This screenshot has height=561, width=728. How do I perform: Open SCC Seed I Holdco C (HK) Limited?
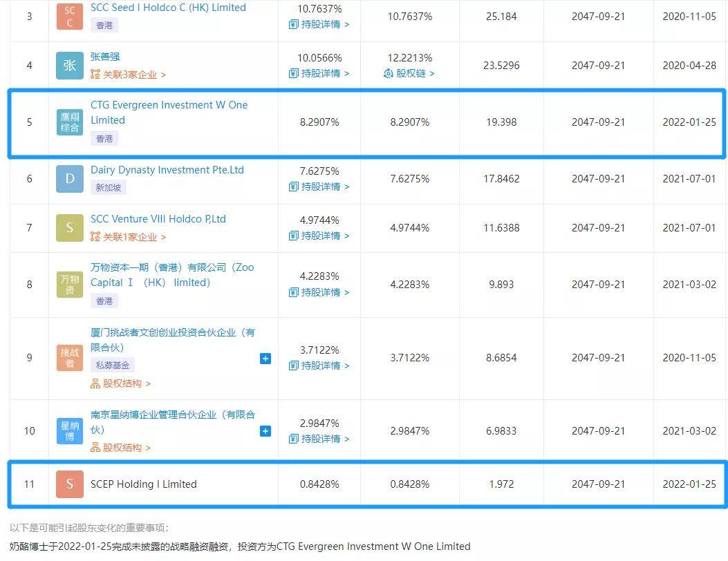[x=167, y=7]
